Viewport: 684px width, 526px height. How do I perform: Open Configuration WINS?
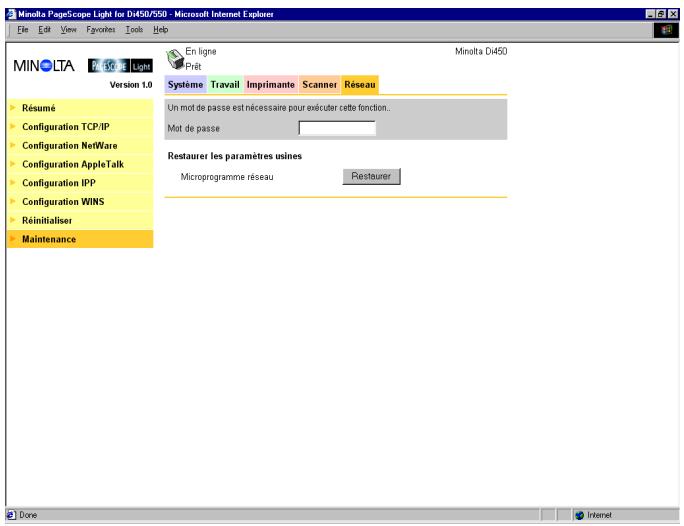coord(80,202)
